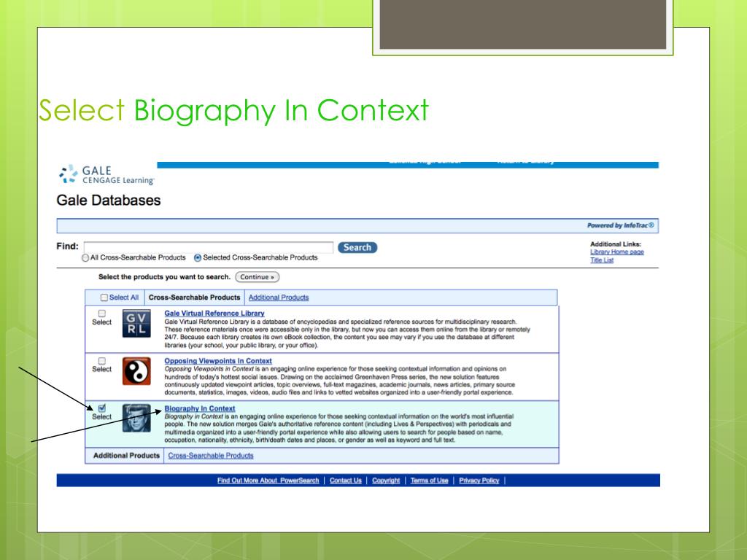Choose Selected Cross-Searchable Products radio option
Viewport: 747px width, 560px height.
click(198, 257)
